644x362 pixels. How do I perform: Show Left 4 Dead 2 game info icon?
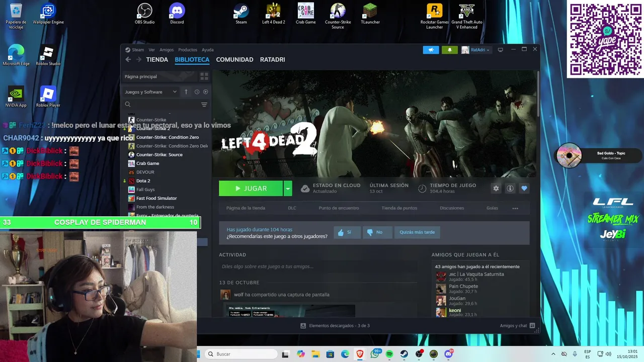510,188
